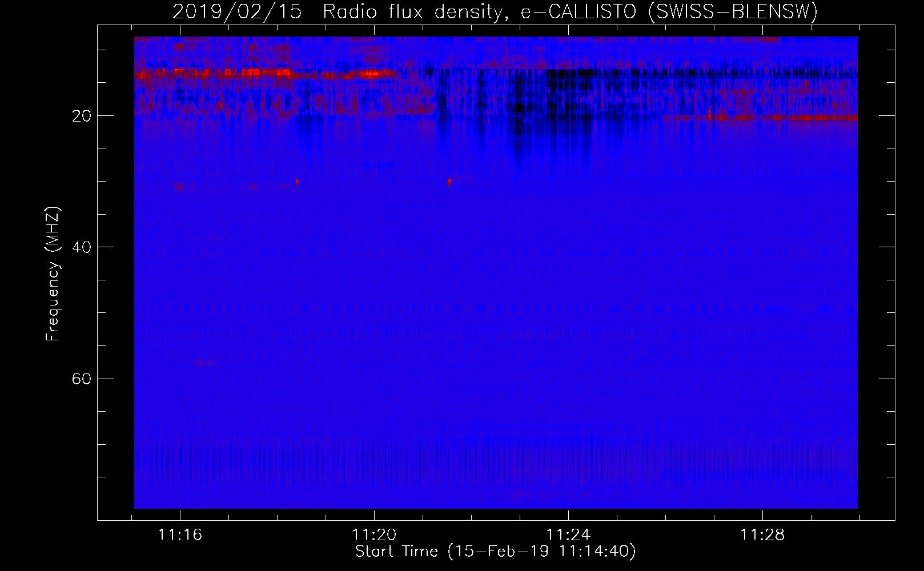Click the '11:20' time tick label
This screenshot has width=924, height=571.
(374, 535)
